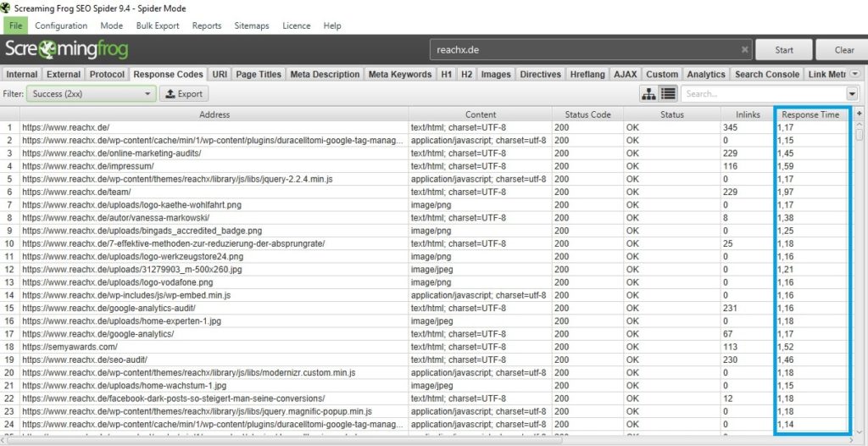Open the Bulk Export menu
The height and width of the screenshot is (446, 868).
(x=158, y=25)
